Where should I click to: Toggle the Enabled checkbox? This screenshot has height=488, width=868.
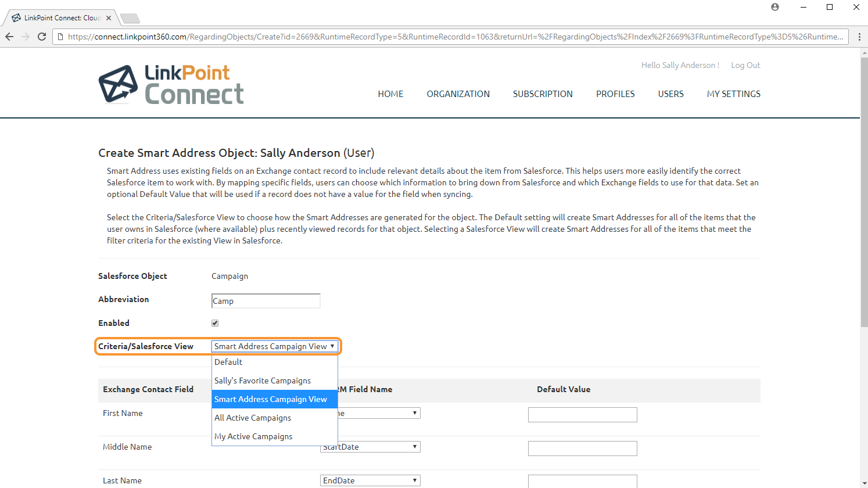(x=215, y=323)
